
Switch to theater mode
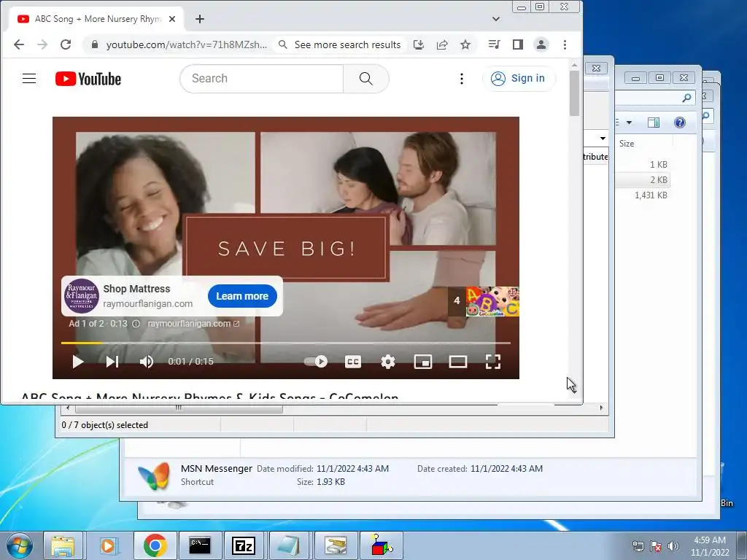[458, 362]
